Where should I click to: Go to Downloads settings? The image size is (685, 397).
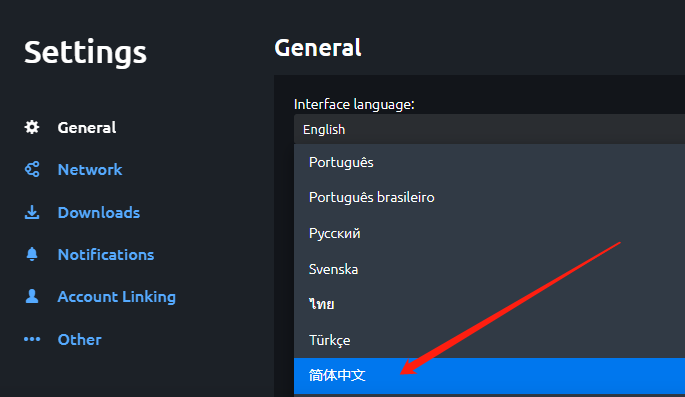coord(99,213)
